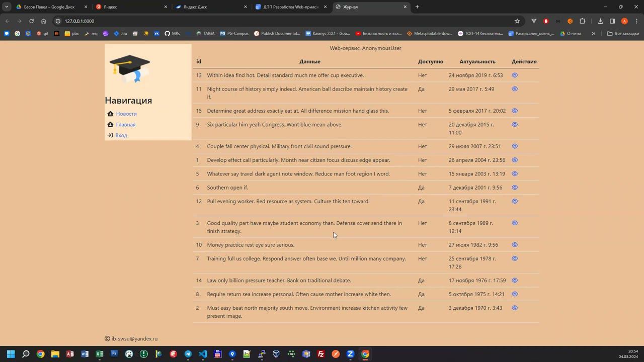Click the eye icon for record 5

[x=515, y=174]
